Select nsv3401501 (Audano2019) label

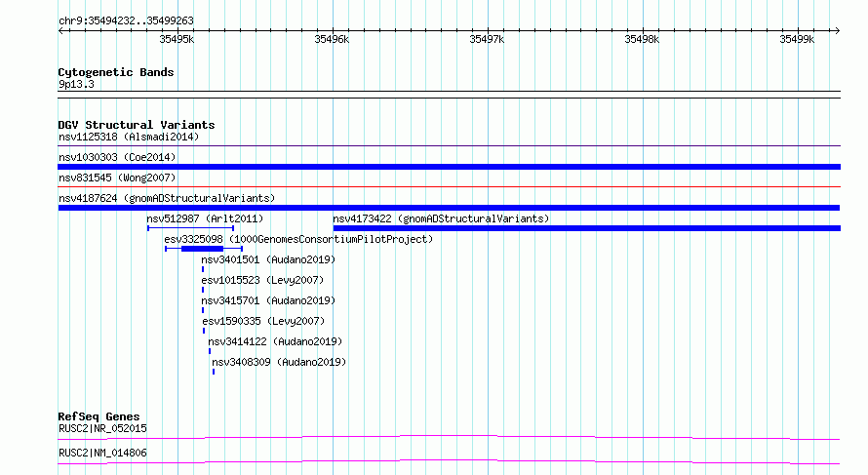(268, 259)
